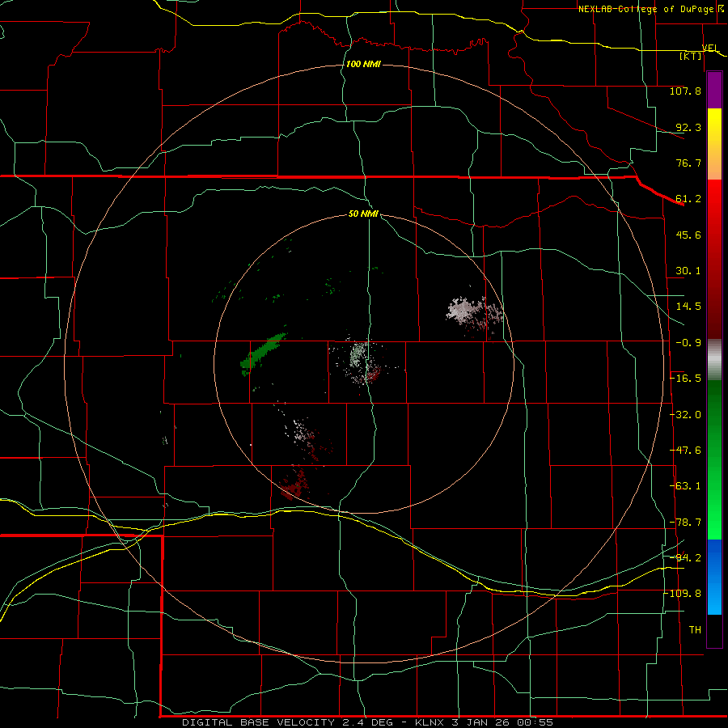Click the -109.8 velocity scale value

tap(682, 594)
